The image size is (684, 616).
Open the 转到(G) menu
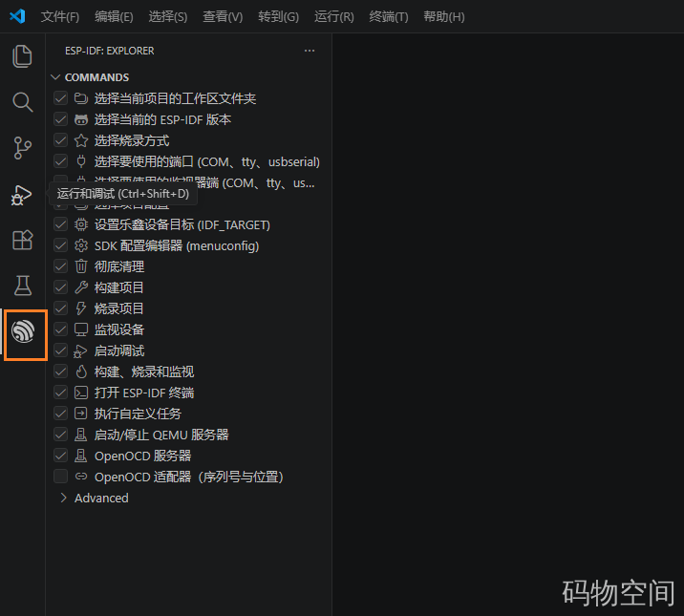point(278,17)
